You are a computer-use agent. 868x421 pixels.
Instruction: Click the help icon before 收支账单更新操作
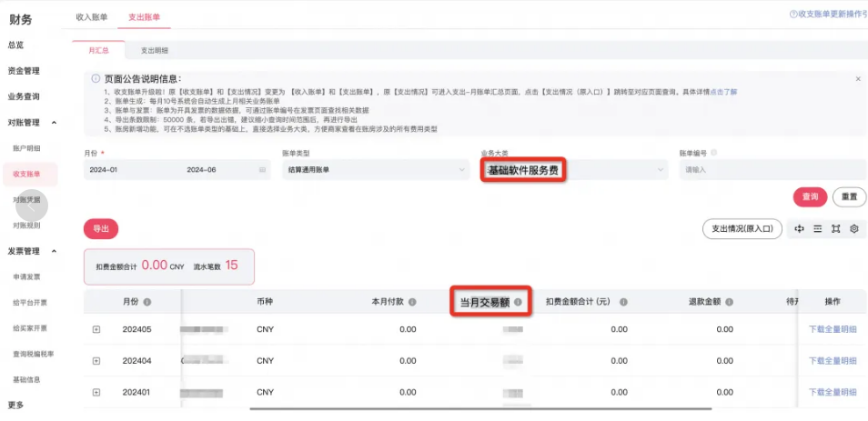[793, 15]
